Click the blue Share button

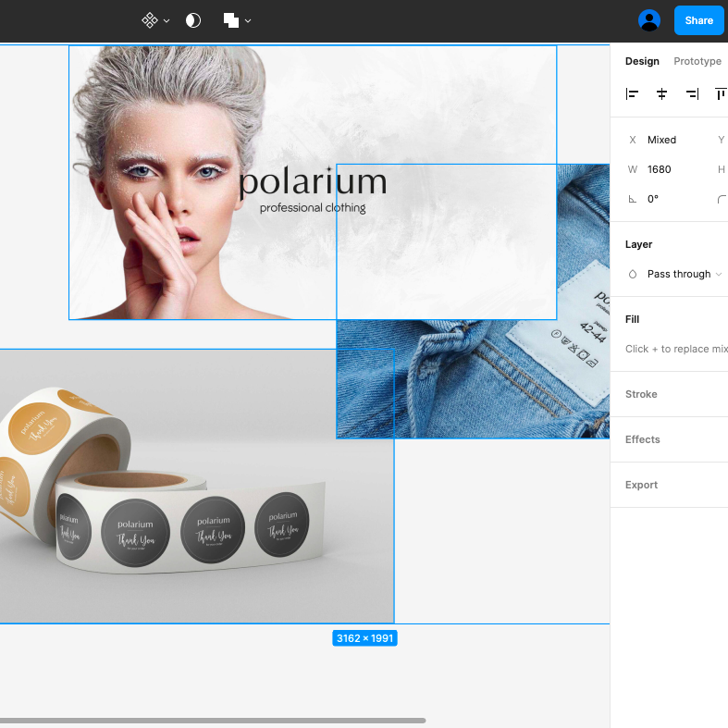(x=698, y=20)
